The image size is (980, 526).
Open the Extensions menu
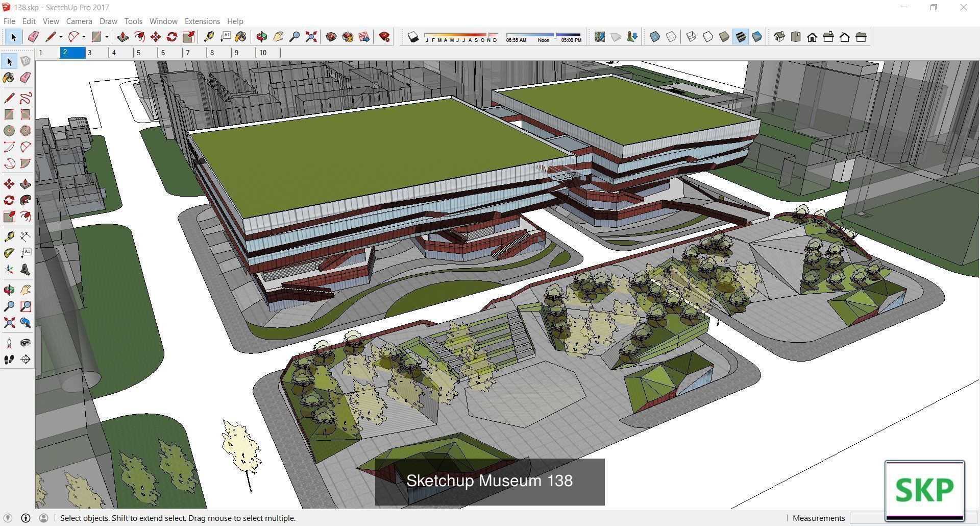point(202,21)
